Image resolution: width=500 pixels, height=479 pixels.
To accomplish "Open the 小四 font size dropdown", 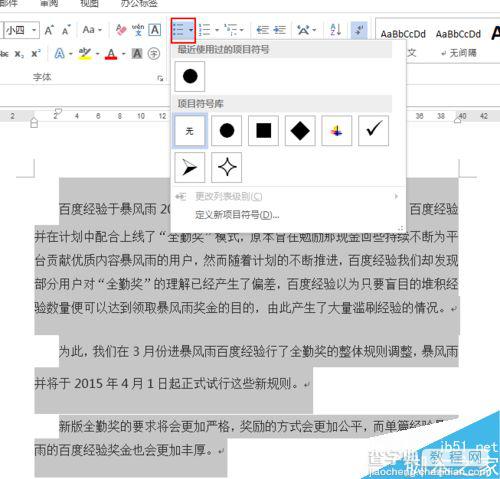I will coord(34,30).
